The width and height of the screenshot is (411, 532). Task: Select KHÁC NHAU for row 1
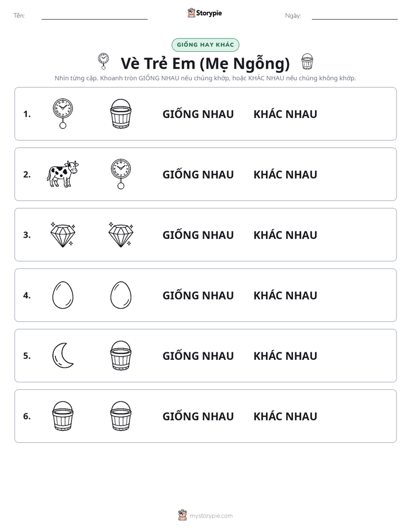(x=285, y=114)
